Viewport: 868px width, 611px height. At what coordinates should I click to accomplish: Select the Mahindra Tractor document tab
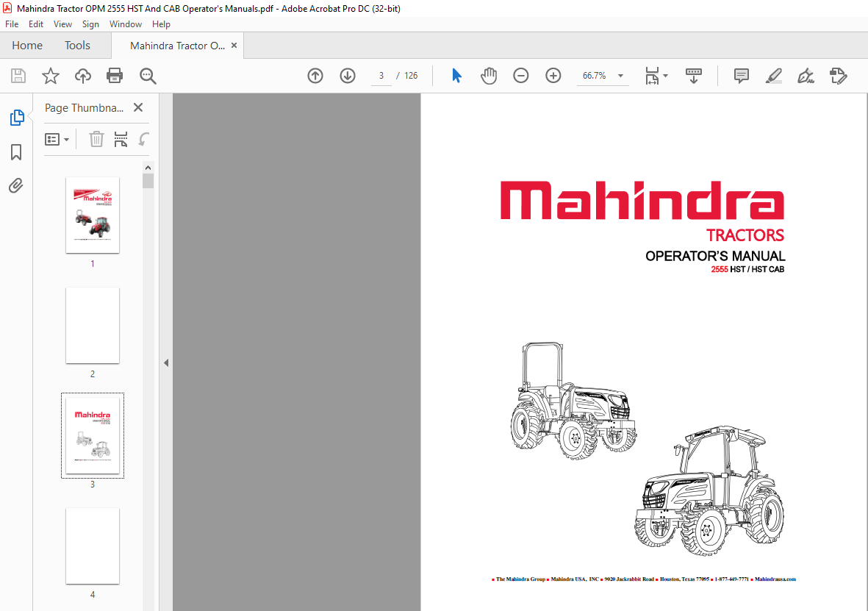pyautogui.click(x=177, y=46)
